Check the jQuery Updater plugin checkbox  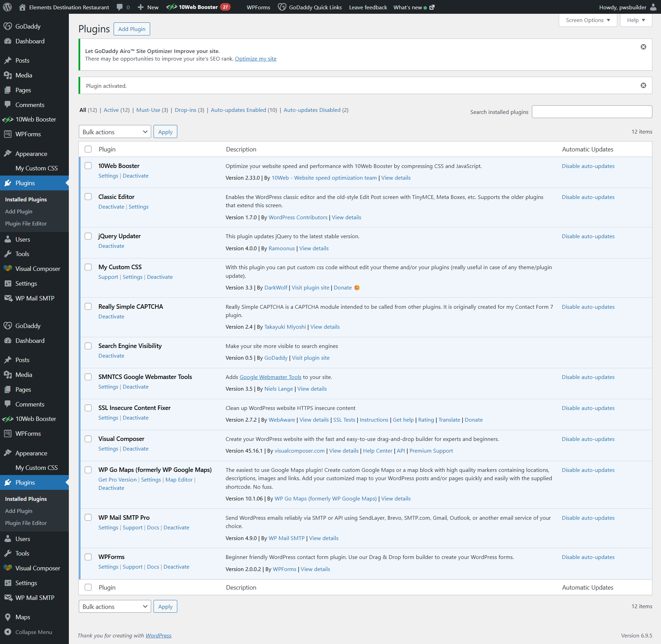tap(88, 236)
